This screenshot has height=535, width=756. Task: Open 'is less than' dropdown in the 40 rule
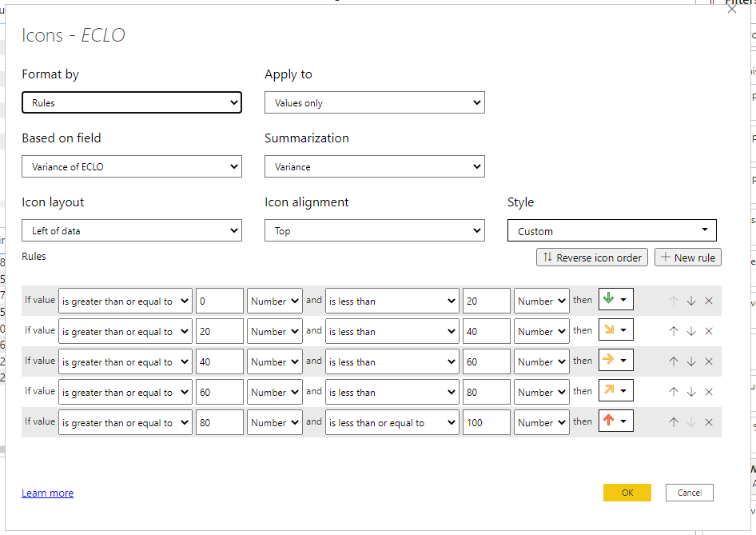pyautogui.click(x=392, y=361)
